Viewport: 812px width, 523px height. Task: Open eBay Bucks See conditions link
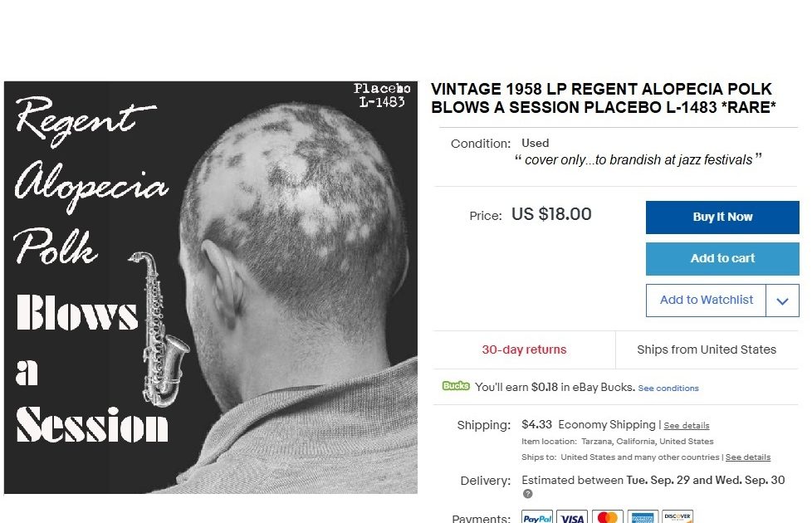pyautogui.click(x=668, y=389)
